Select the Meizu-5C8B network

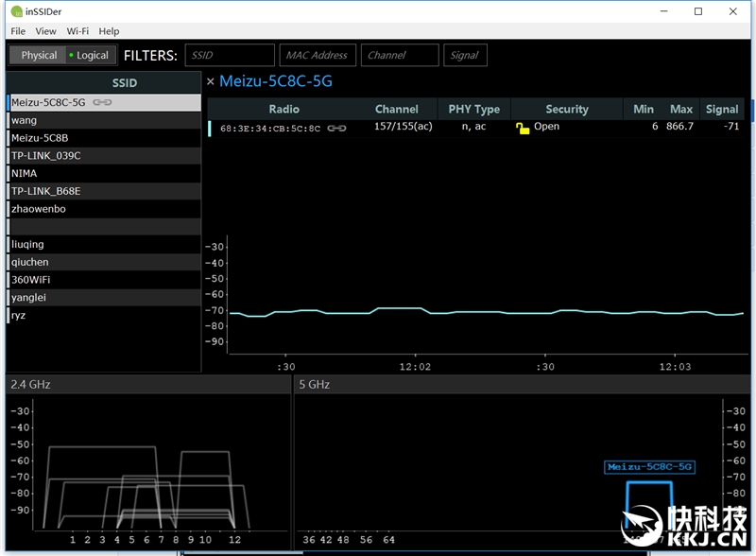[x=104, y=138]
